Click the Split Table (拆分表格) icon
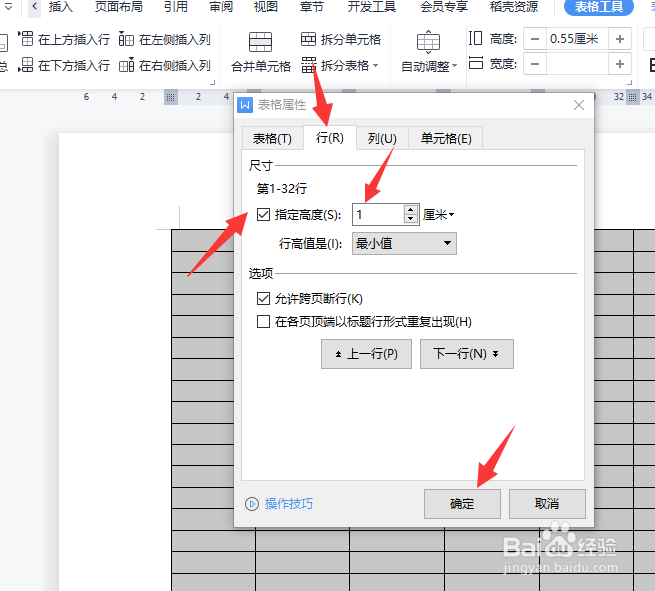 point(309,65)
